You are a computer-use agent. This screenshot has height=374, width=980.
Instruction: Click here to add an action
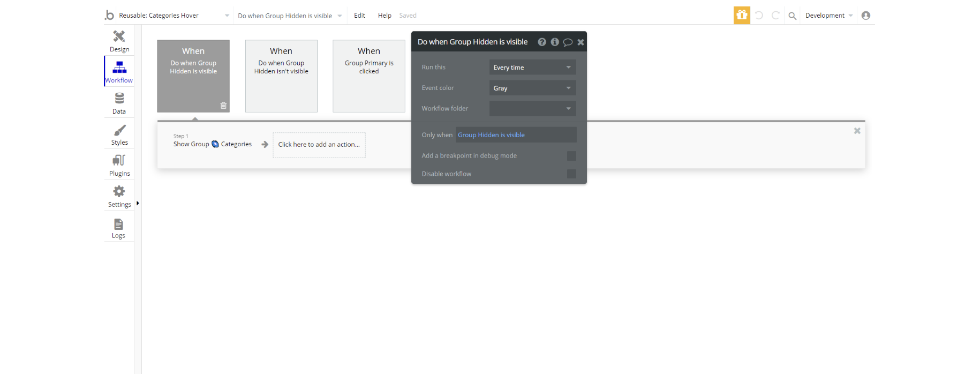click(x=319, y=145)
